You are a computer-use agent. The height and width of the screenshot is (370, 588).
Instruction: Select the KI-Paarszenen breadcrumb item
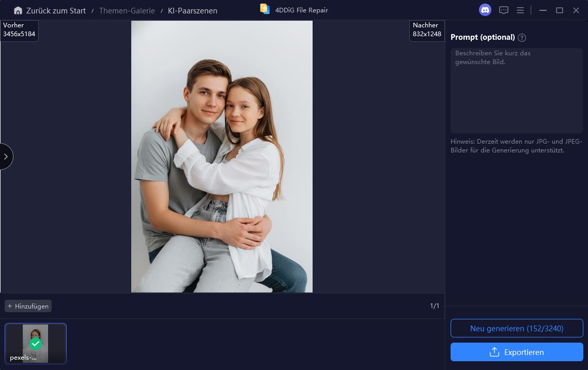(x=192, y=10)
